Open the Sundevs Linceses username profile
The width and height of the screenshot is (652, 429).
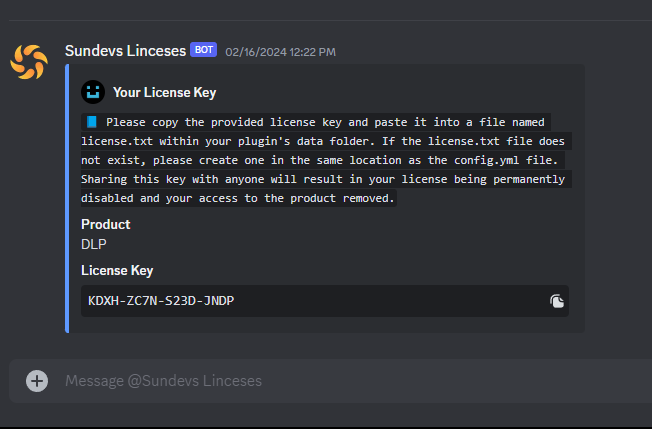point(124,50)
